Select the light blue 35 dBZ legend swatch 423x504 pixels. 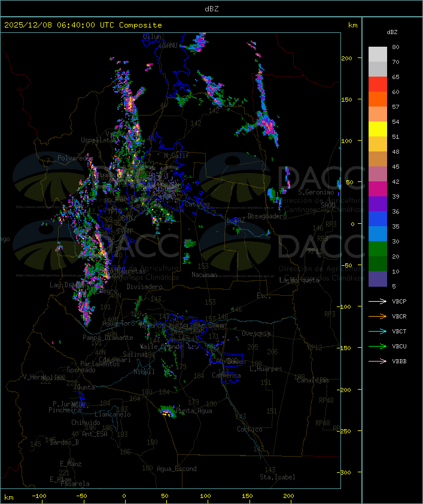pyautogui.click(x=378, y=233)
